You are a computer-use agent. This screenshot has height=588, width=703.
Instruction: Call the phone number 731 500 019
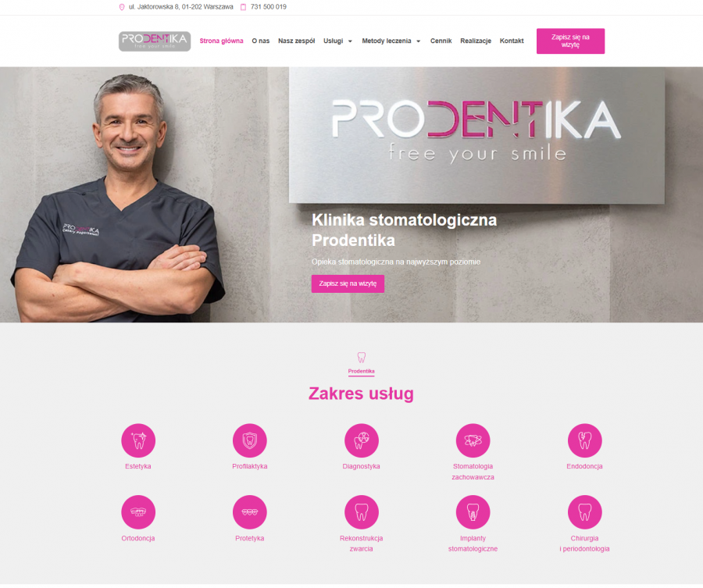(x=268, y=7)
